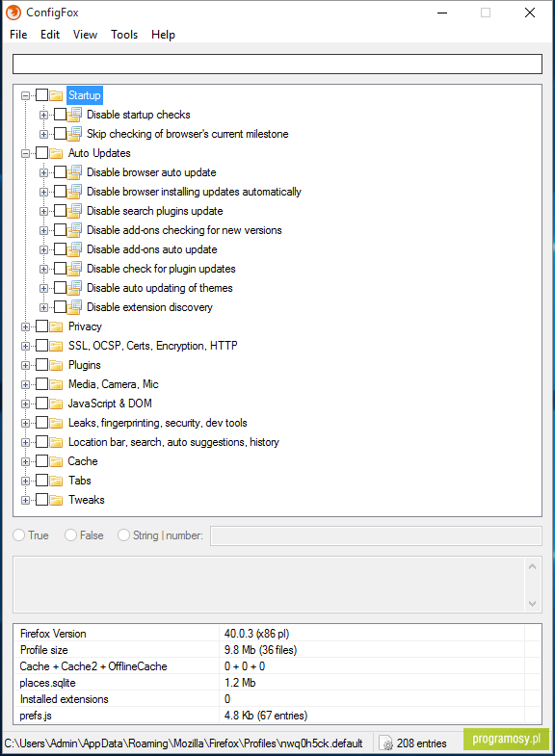The image size is (555, 756).
Task: Click the Leaks, fingerprinting folder icon
Action: pyautogui.click(x=57, y=423)
